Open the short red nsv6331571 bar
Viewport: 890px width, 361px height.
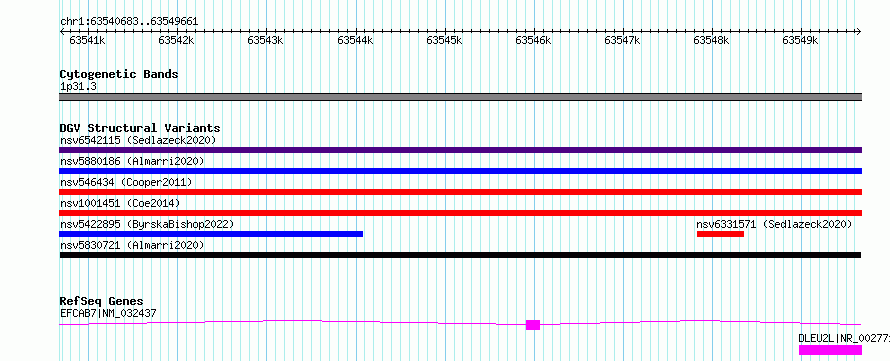coord(720,234)
